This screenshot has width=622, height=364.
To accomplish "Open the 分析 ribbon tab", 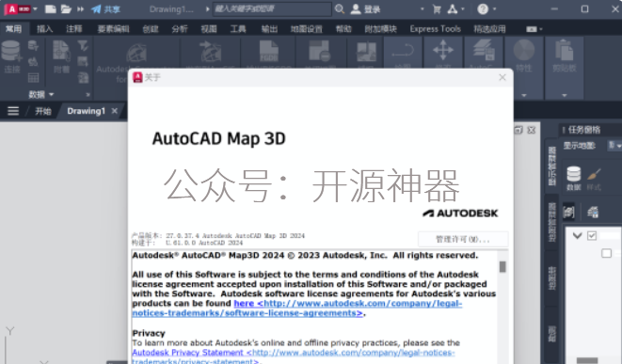I will (x=180, y=28).
